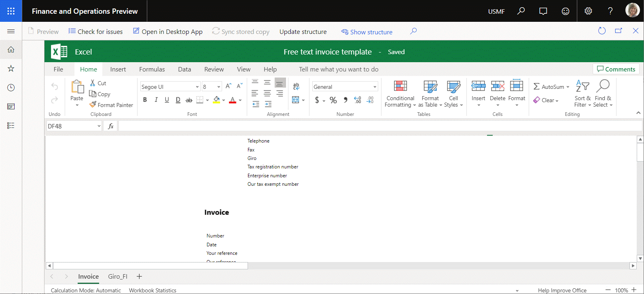Click Check for issues button

95,32
